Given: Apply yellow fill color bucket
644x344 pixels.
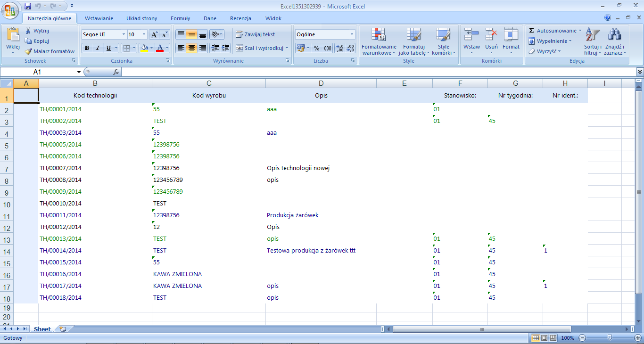Looking at the screenshot, I should [144, 48].
